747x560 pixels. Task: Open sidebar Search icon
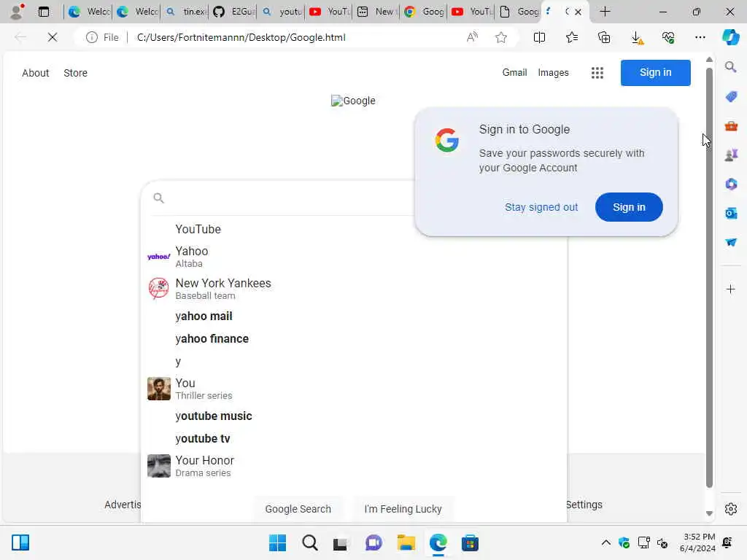click(730, 67)
